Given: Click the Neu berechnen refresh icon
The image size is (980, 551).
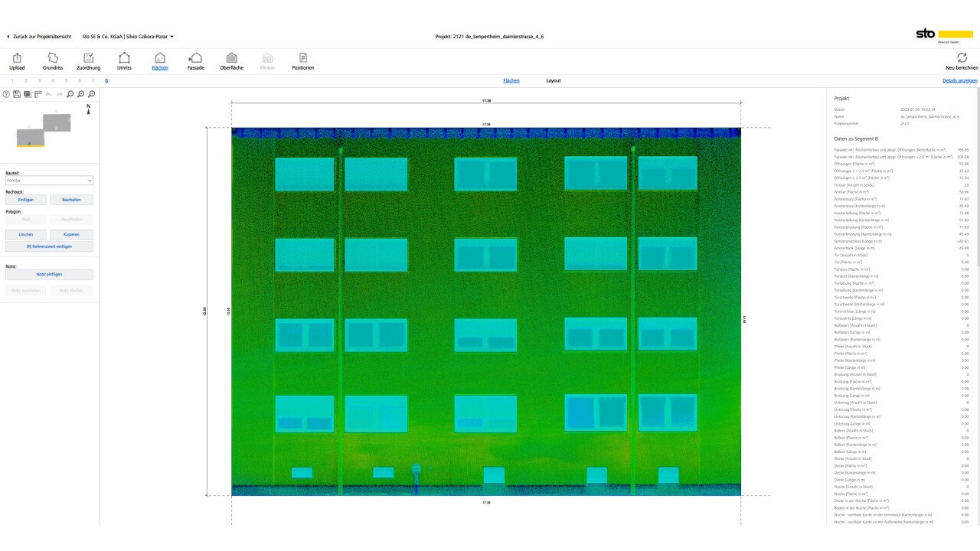Looking at the screenshot, I should pos(962,57).
